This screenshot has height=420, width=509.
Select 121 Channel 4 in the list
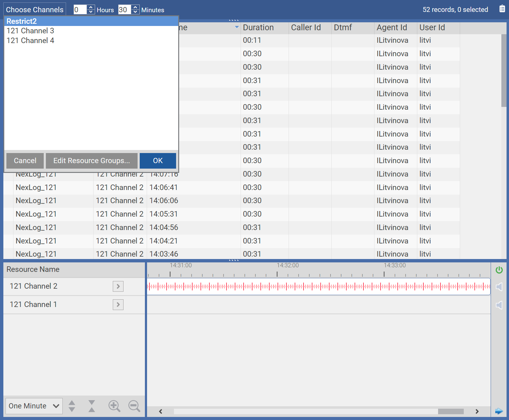click(30, 41)
